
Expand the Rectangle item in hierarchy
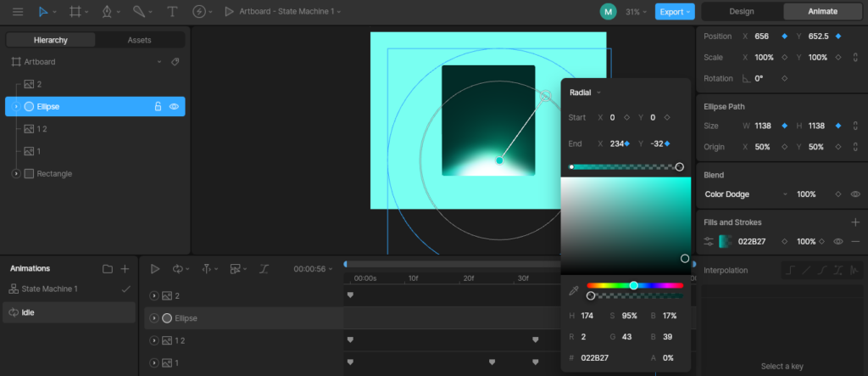[16, 174]
